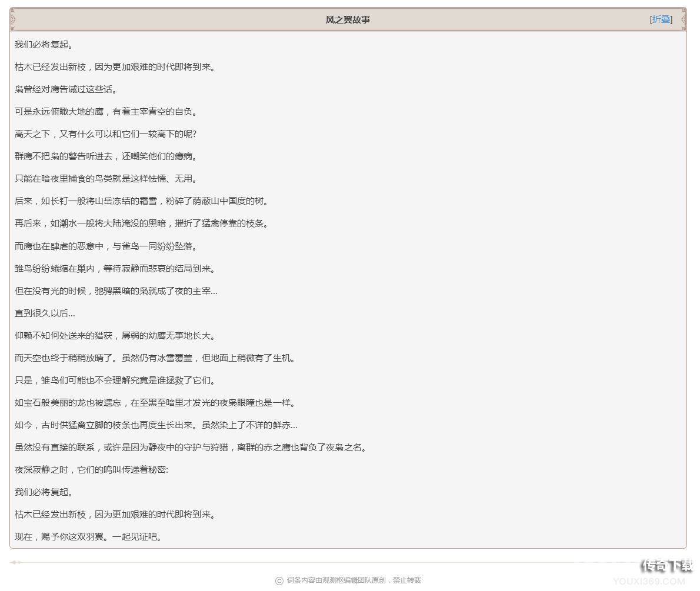Click the line 直到很久以后
700x591 pixels.
(41, 313)
